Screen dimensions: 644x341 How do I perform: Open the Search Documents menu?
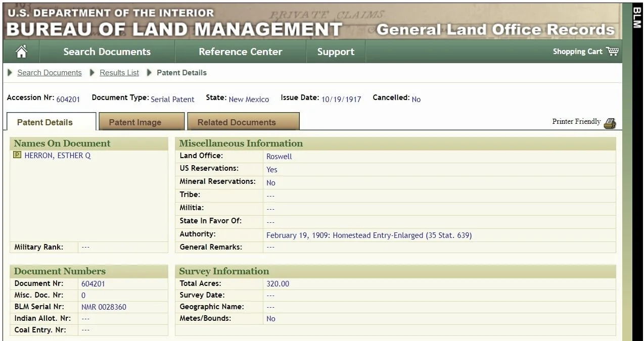(x=107, y=52)
